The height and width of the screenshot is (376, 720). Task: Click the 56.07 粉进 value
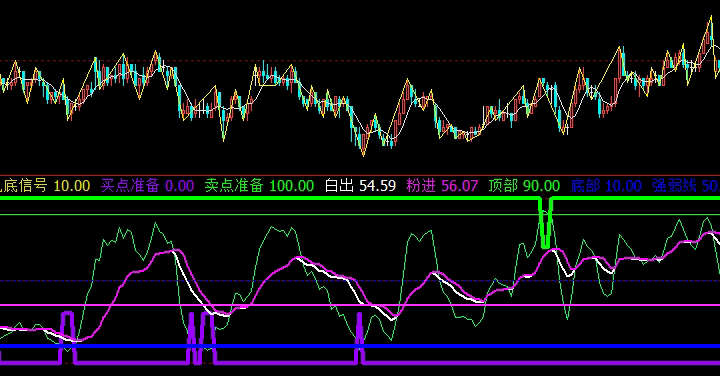(460, 186)
